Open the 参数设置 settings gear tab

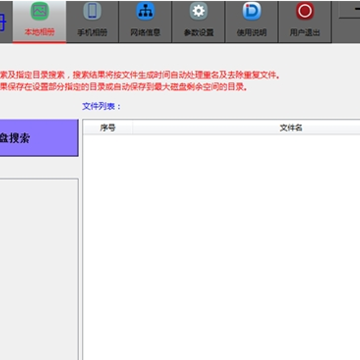point(199,22)
